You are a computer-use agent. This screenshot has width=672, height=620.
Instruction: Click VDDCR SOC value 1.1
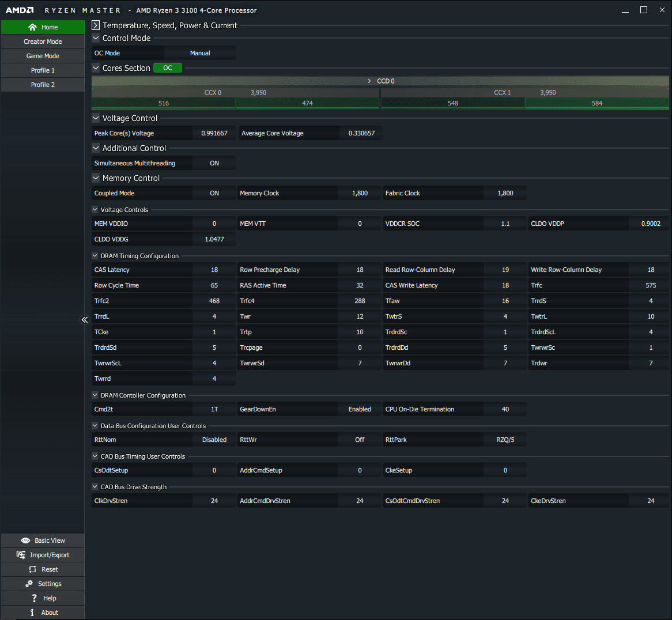click(505, 224)
